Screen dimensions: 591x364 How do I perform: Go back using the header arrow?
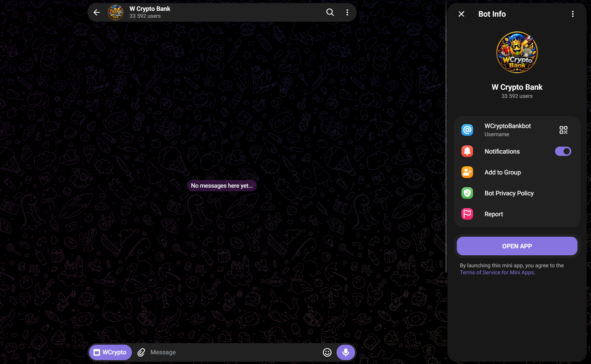[x=97, y=12]
